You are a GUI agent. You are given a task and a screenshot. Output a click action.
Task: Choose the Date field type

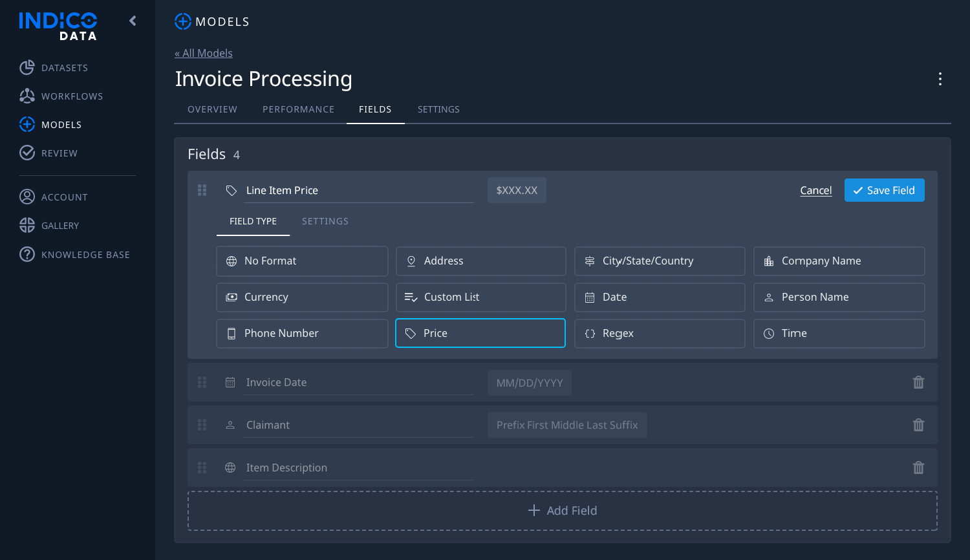[x=659, y=297]
